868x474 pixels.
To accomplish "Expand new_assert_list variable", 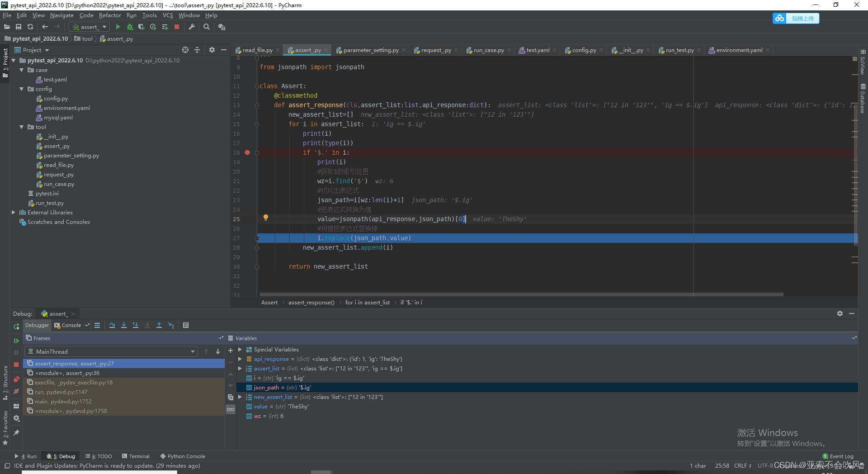I will [240, 397].
